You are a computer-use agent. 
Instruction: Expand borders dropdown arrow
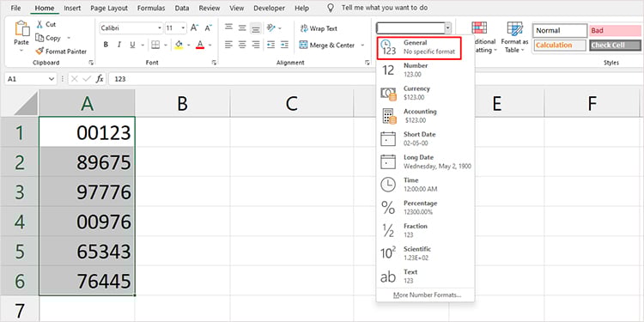pos(166,45)
